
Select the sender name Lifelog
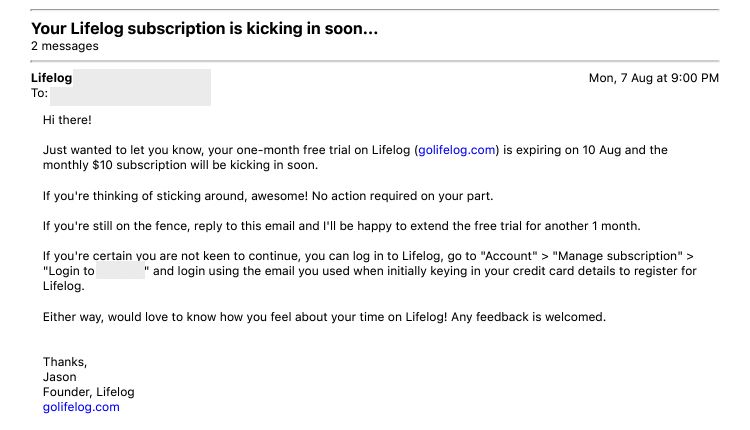pos(52,78)
